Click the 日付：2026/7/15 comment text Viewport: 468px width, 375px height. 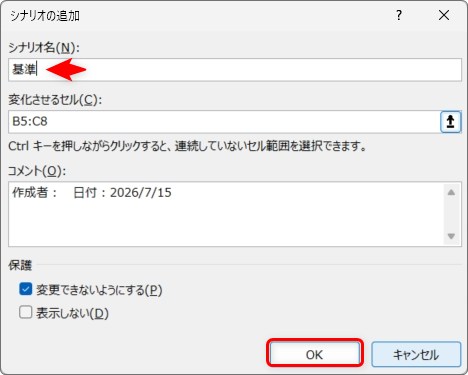pyautogui.click(x=122, y=192)
